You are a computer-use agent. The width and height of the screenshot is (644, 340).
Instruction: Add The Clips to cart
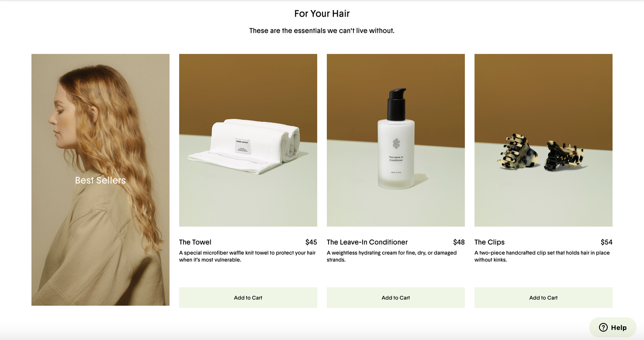(x=544, y=298)
